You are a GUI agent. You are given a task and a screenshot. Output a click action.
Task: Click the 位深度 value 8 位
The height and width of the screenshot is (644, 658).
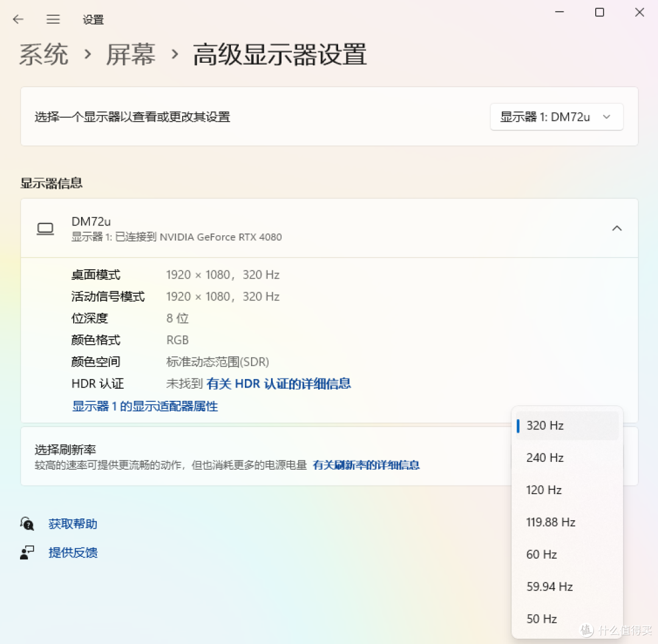tap(177, 319)
